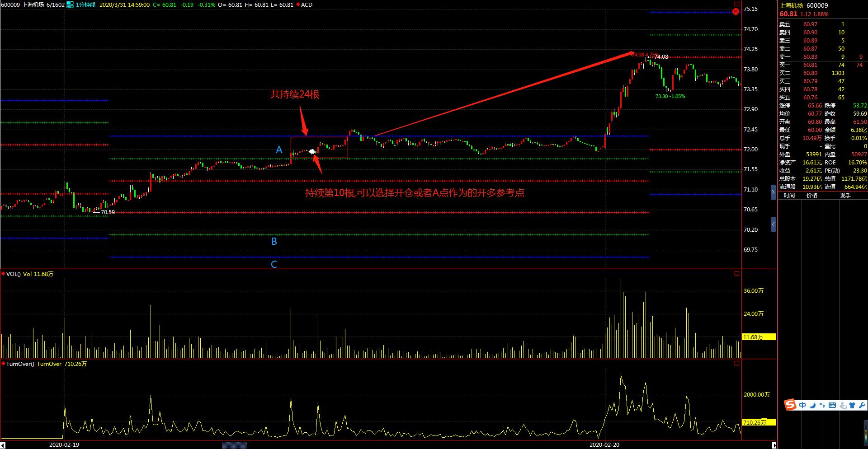Open the Sogou skin shirt icon
The height and width of the screenshot is (449, 868).
pos(852,405)
